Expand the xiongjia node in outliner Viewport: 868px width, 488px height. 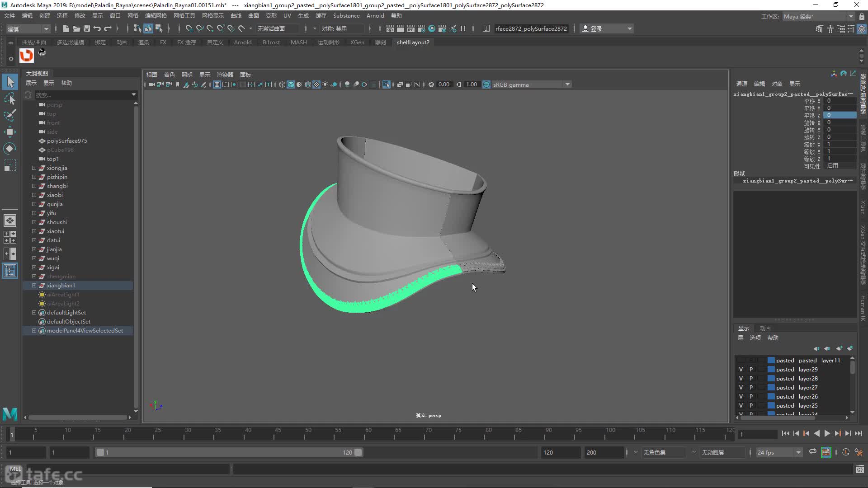[34, 168]
